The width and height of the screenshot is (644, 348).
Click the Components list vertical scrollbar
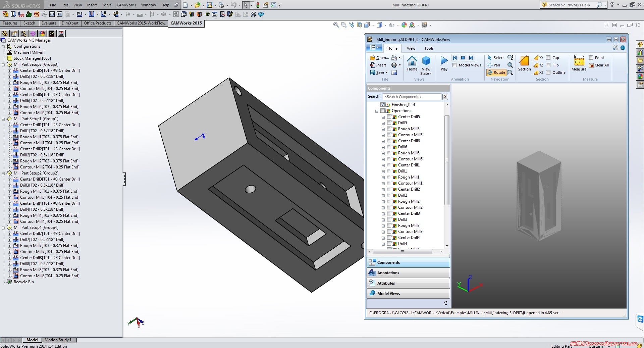pos(447,160)
